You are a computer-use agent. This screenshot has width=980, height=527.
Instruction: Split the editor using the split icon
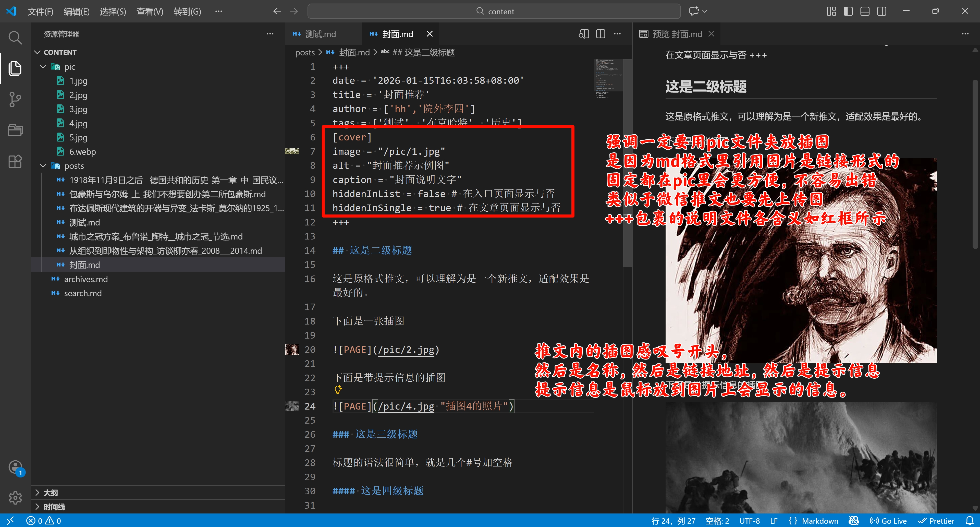point(600,34)
